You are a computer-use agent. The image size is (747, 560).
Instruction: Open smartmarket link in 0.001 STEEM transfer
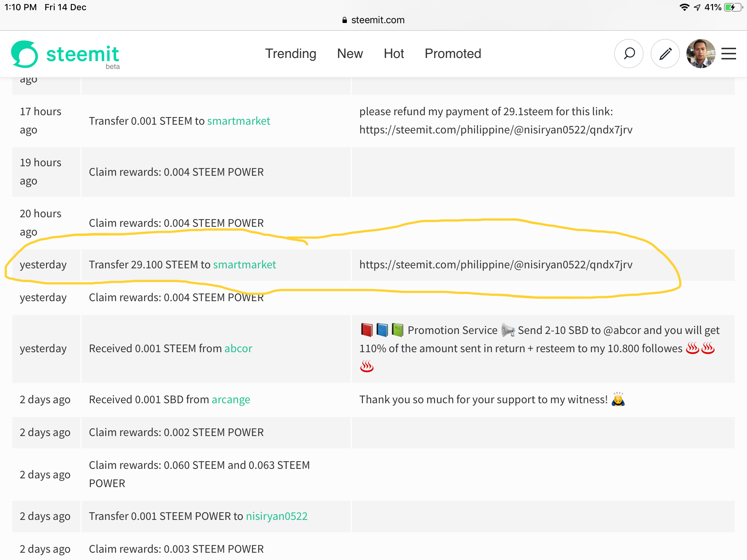(239, 121)
